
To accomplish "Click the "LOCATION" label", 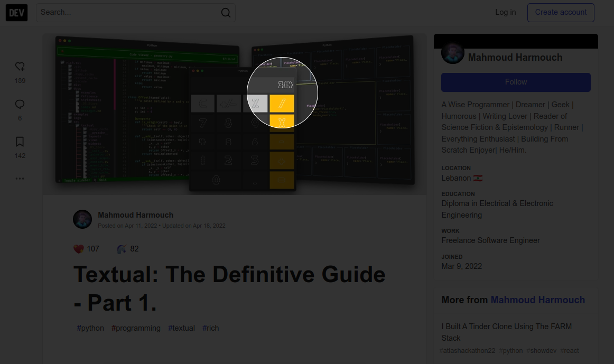I will coord(456,169).
